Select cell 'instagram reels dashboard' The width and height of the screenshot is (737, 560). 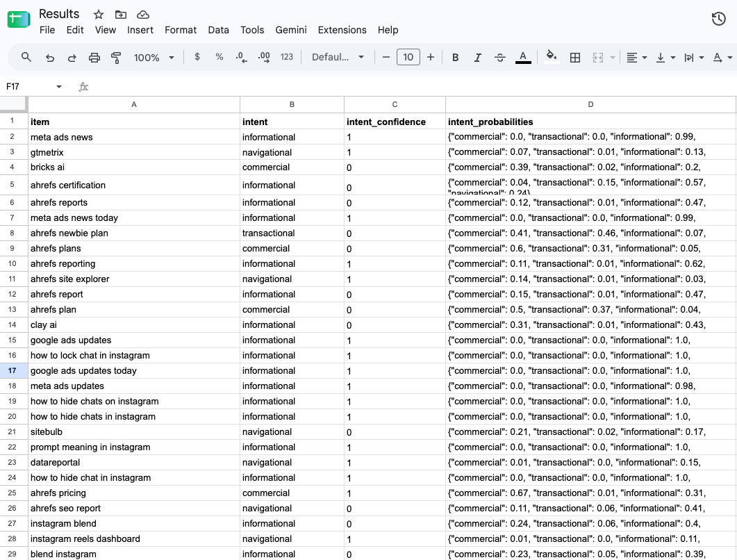[x=134, y=539]
